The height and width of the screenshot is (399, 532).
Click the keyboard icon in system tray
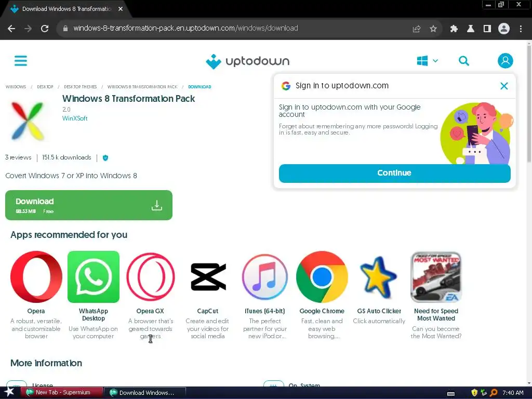[451, 394]
